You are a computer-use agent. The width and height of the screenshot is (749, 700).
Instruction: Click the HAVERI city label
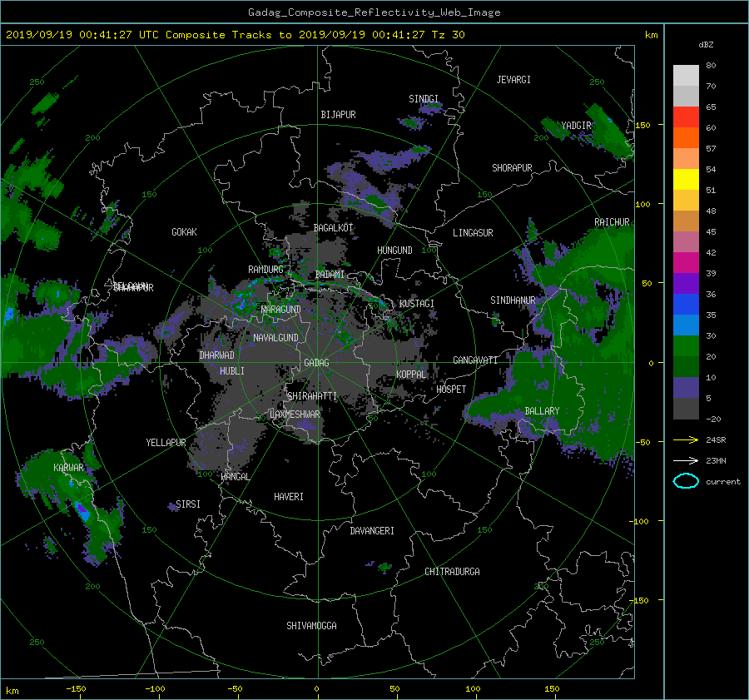pos(289,497)
